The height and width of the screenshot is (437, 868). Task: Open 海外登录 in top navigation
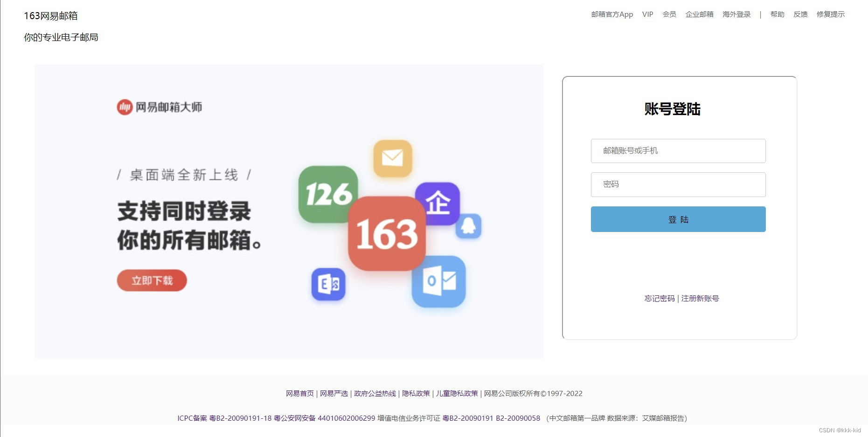[x=736, y=14]
